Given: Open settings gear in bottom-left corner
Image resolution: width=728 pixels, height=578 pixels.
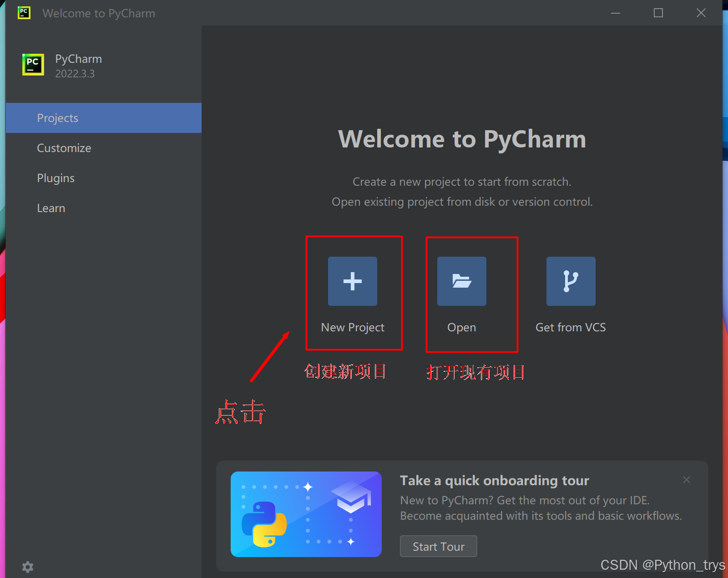Looking at the screenshot, I should 28,567.
